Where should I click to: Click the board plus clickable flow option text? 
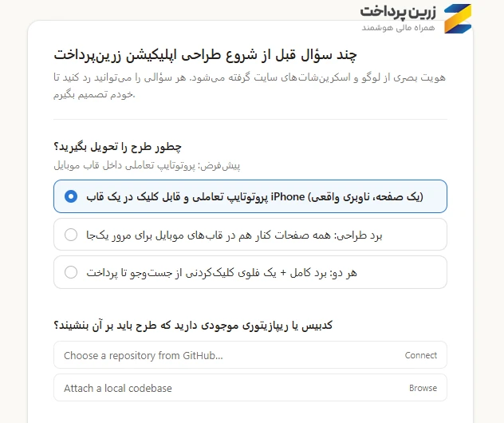click(222, 273)
